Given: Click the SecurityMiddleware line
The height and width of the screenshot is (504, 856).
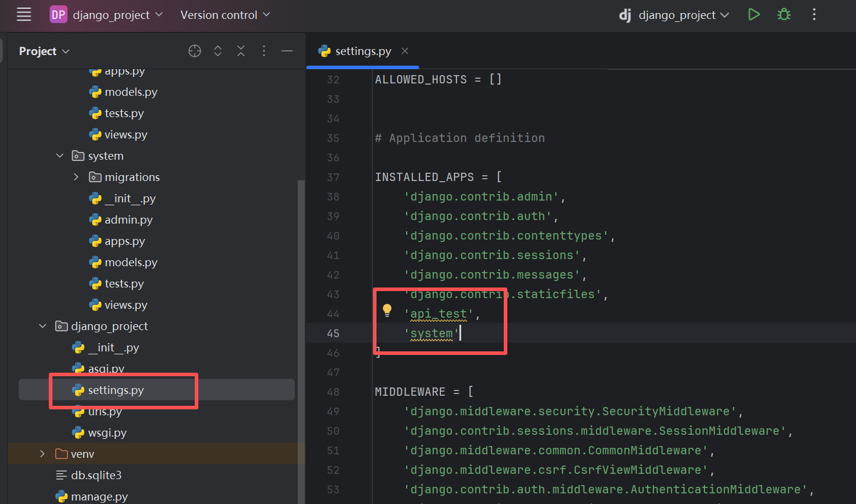Looking at the screenshot, I should tap(573, 411).
